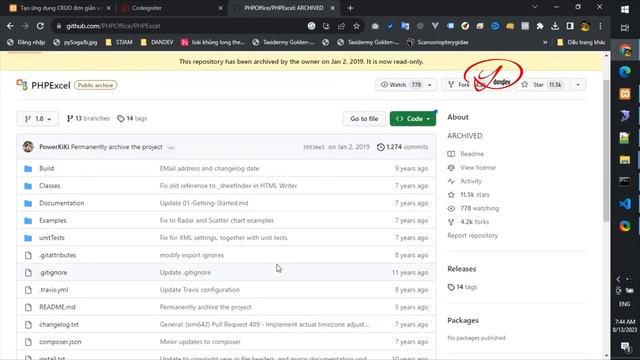Close the Codeigniter tab
Viewport: 640px width, 360px height.
[220, 8]
